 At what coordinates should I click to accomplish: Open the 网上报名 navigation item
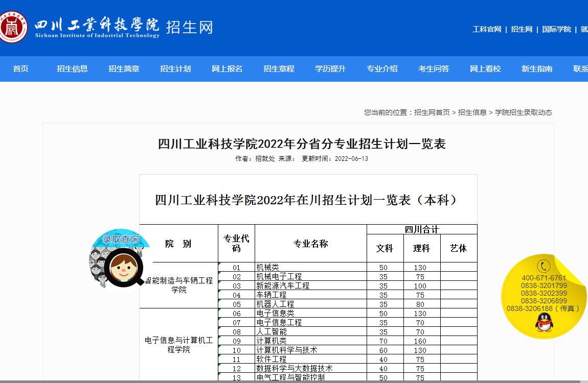(227, 69)
